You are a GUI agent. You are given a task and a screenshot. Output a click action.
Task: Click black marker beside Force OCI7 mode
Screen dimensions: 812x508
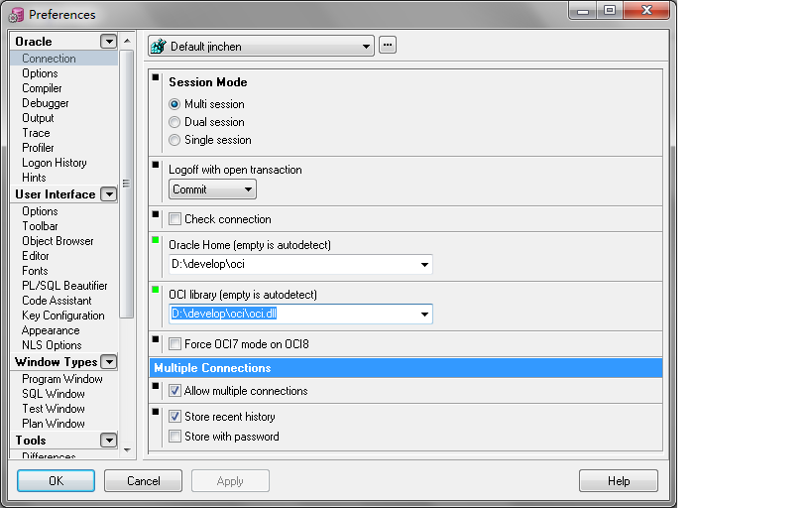[x=156, y=339]
